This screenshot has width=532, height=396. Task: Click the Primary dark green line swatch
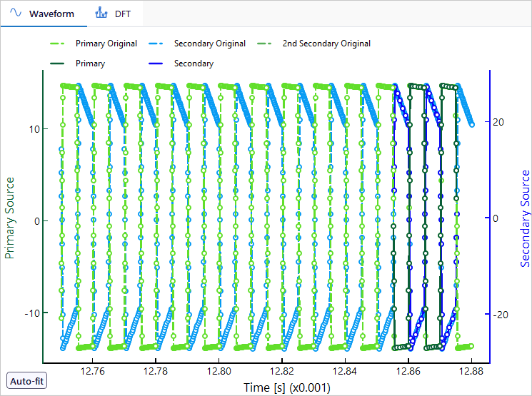[x=57, y=64]
